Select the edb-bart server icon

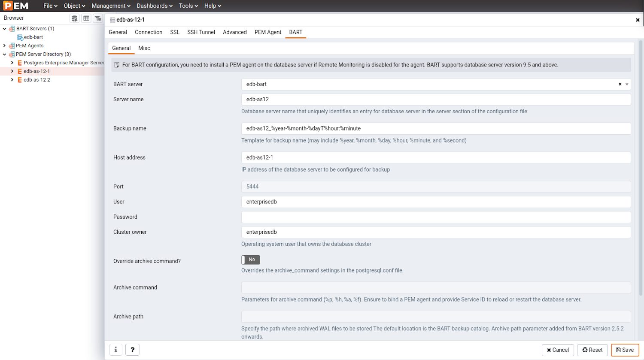pos(20,37)
